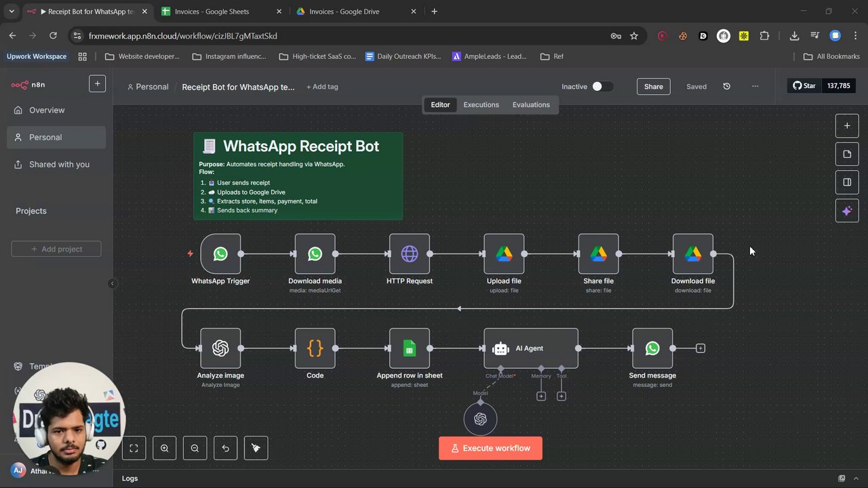The width and height of the screenshot is (868, 488).
Task: Open the browser downloads
Action: coord(794,36)
